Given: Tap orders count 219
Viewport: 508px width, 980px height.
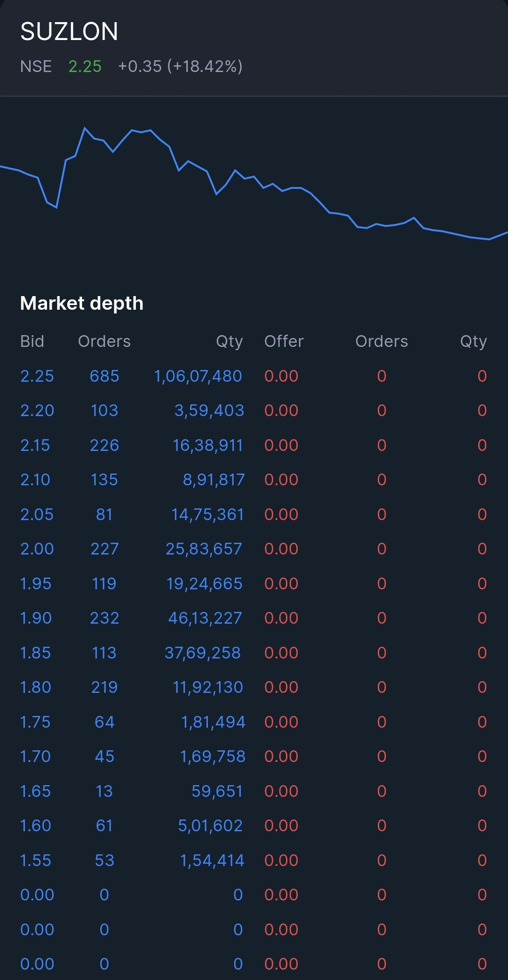Looking at the screenshot, I should (104, 687).
